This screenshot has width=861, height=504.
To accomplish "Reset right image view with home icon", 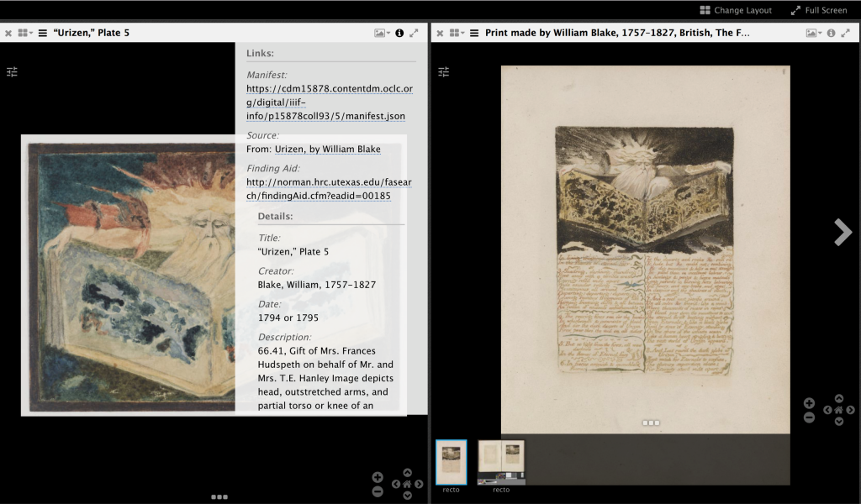I will (x=838, y=410).
